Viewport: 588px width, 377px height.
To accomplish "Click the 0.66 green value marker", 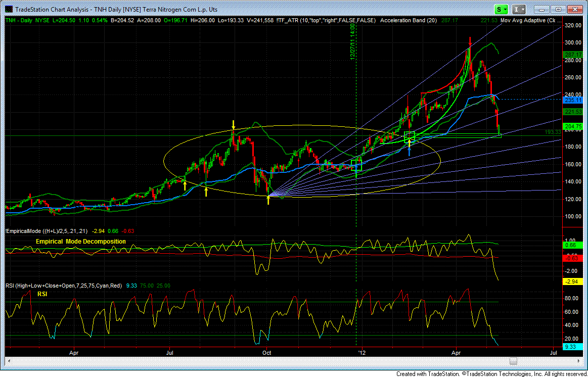I will click(x=573, y=245).
